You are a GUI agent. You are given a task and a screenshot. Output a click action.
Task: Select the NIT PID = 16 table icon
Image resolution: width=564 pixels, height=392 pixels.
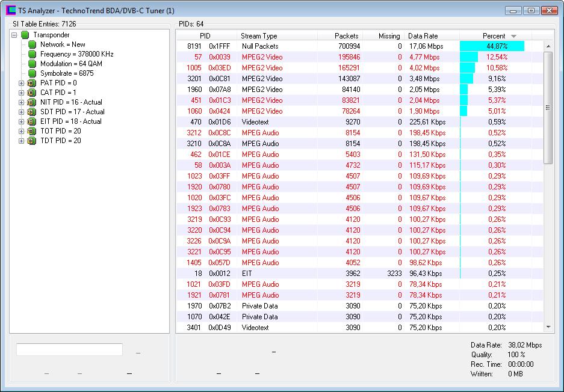(32, 102)
